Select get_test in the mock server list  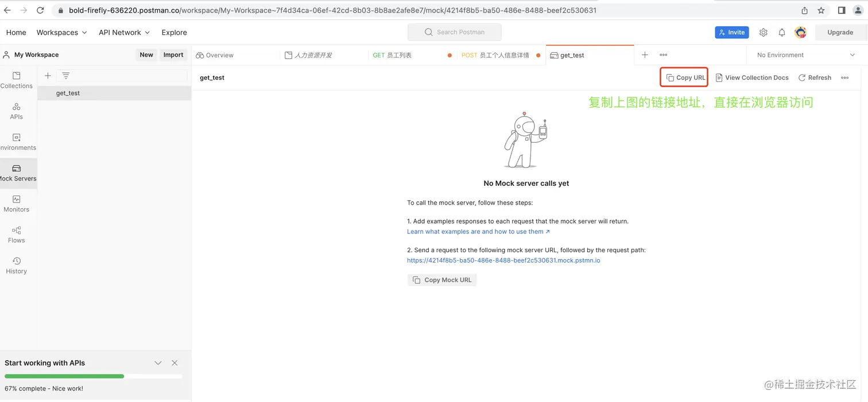click(x=114, y=93)
